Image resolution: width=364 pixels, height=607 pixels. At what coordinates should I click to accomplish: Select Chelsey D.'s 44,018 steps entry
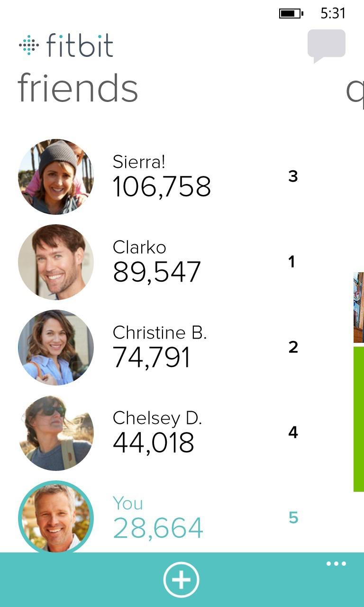(x=153, y=443)
